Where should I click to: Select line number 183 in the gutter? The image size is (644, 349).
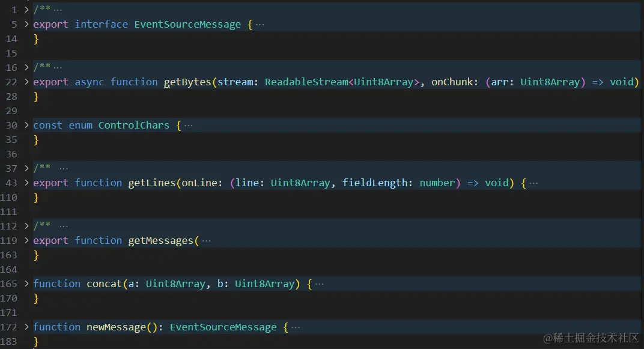pyautogui.click(x=9, y=342)
